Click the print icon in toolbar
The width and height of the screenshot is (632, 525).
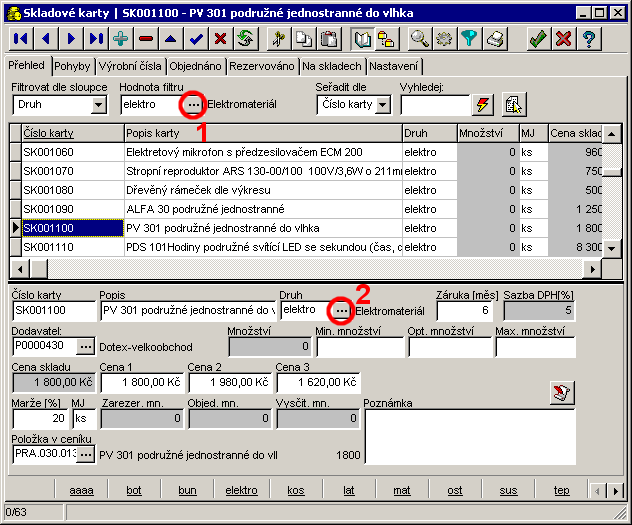pyautogui.click(x=494, y=39)
